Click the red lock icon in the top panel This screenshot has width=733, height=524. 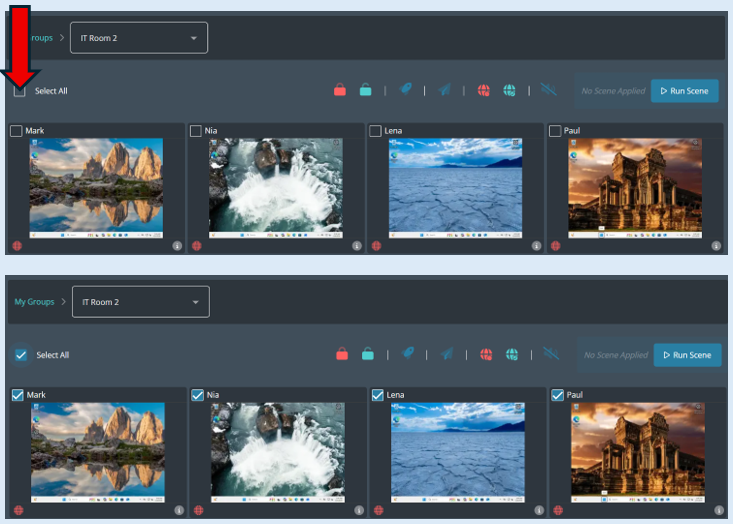pyautogui.click(x=340, y=91)
